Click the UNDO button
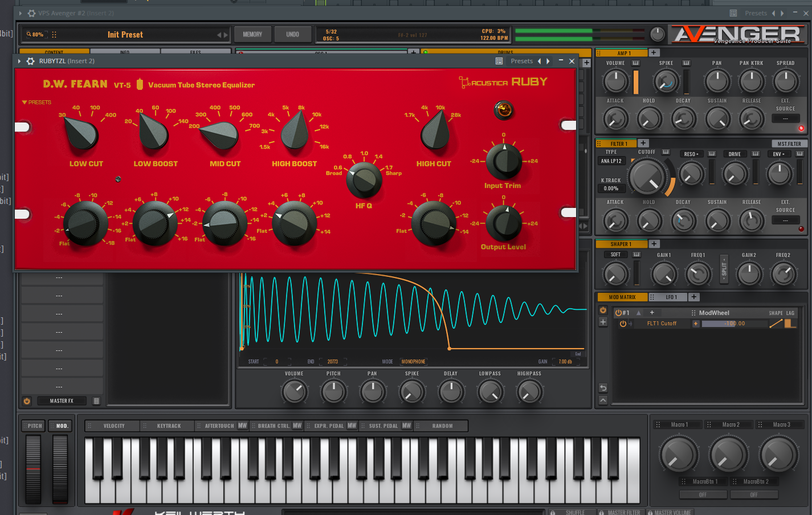This screenshot has height=515, width=812. point(292,35)
